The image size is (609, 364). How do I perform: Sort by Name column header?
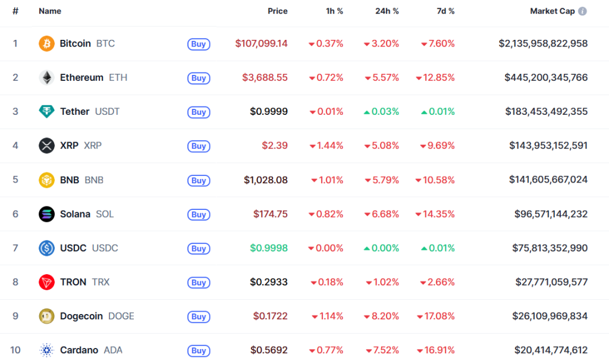pyautogui.click(x=50, y=11)
